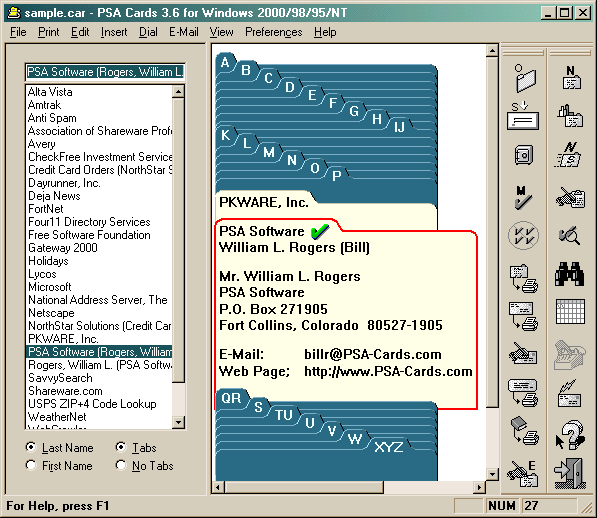The height and width of the screenshot is (518, 597).
Task: Click the search field showing PSA Software
Action: click(x=105, y=72)
